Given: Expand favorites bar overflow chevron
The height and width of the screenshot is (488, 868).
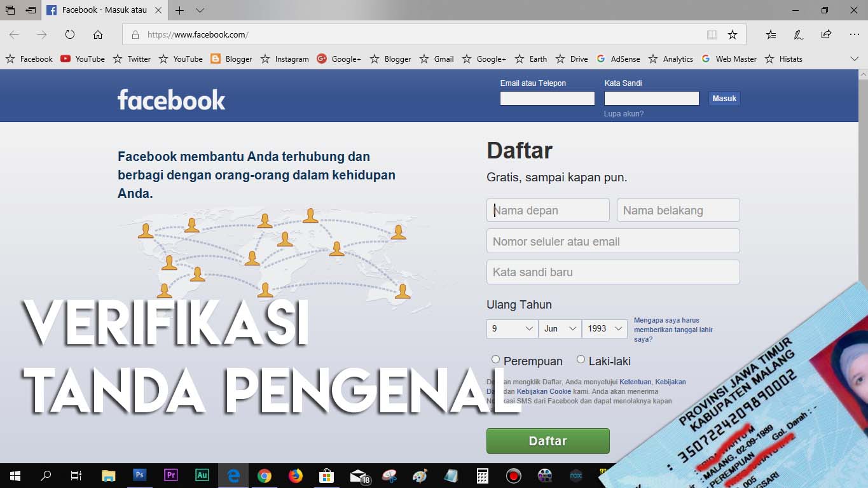Looking at the screenshot, I should [854, 59].
